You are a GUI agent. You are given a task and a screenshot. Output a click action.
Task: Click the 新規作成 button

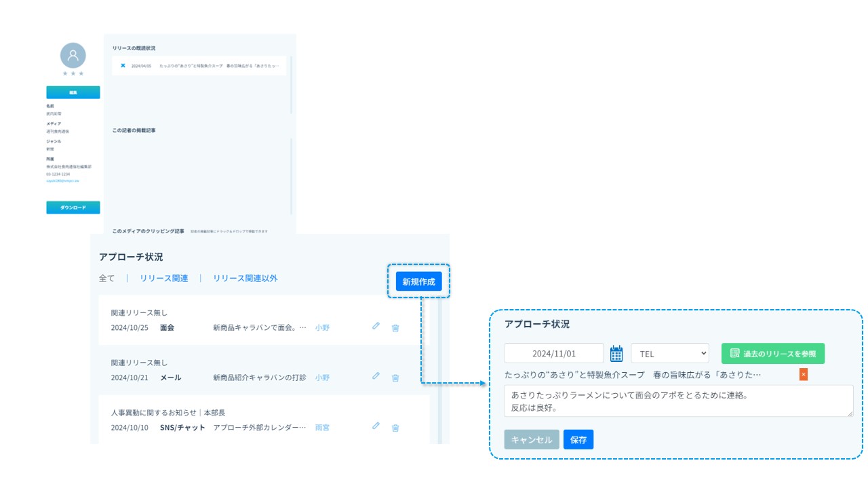(x=418, y=281)
